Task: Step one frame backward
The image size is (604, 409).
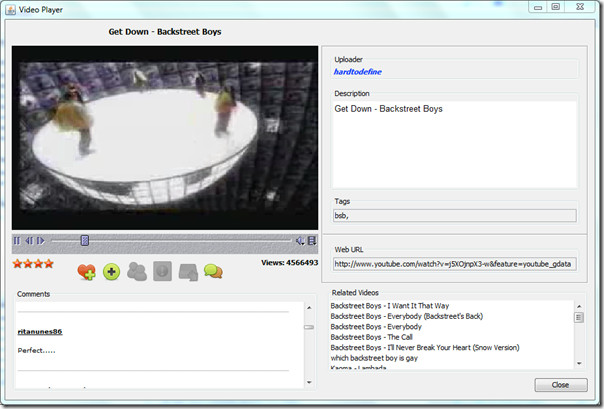Action: point(29,241)
